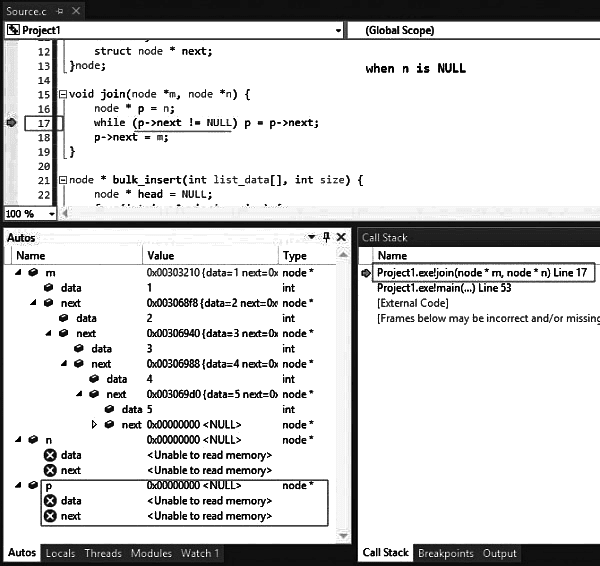Collapse the join function at line 15
The width and height of the screenshot is (600, 566).
coord(62,94)
